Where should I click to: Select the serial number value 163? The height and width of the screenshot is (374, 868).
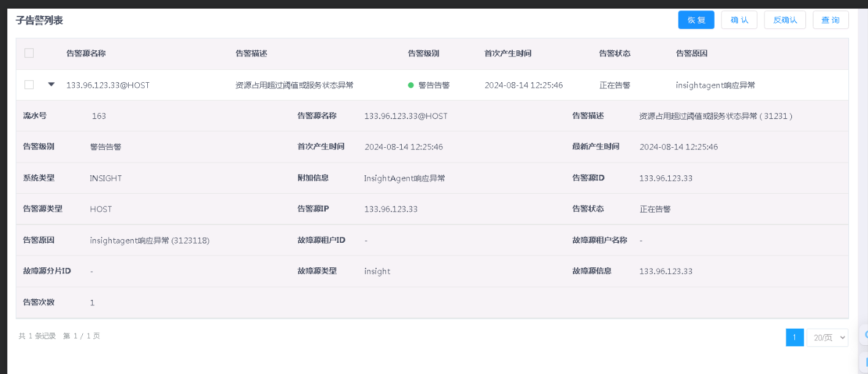point(99,116)
